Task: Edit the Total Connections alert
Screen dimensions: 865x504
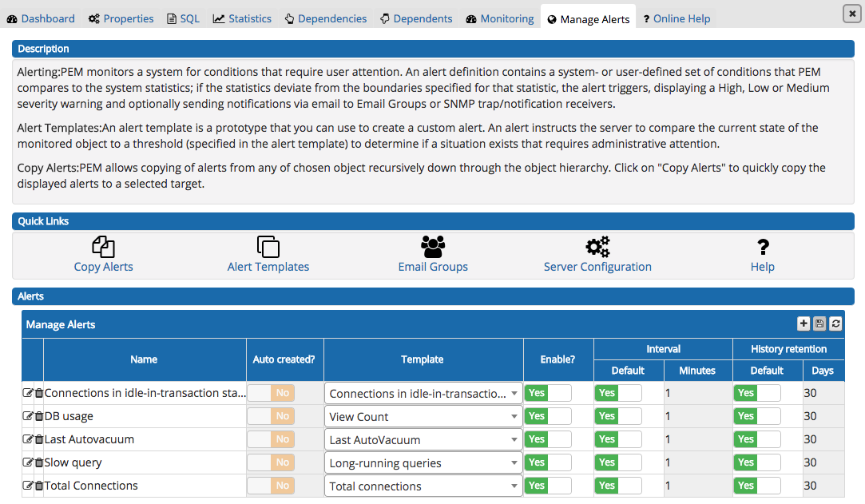Action: click(28, 486)
